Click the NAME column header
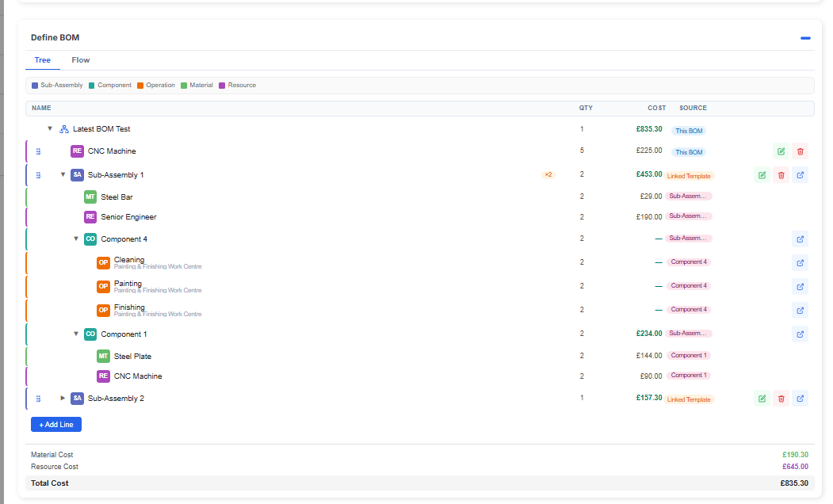833x504 pixels. pos(41,108)
